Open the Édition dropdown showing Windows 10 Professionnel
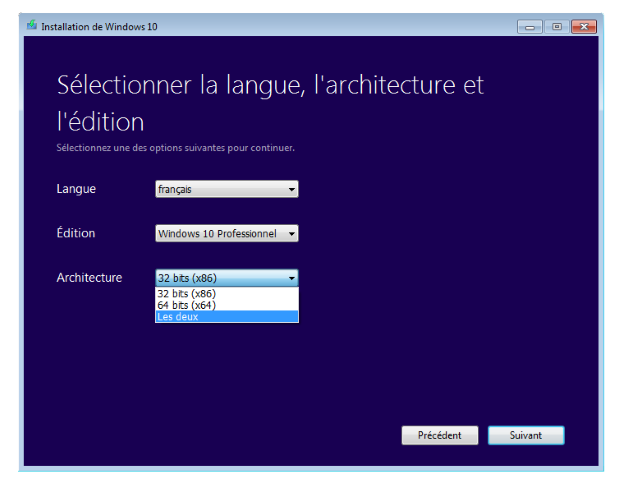The width and height of the screenshot is (620, 484). point(227,233)
